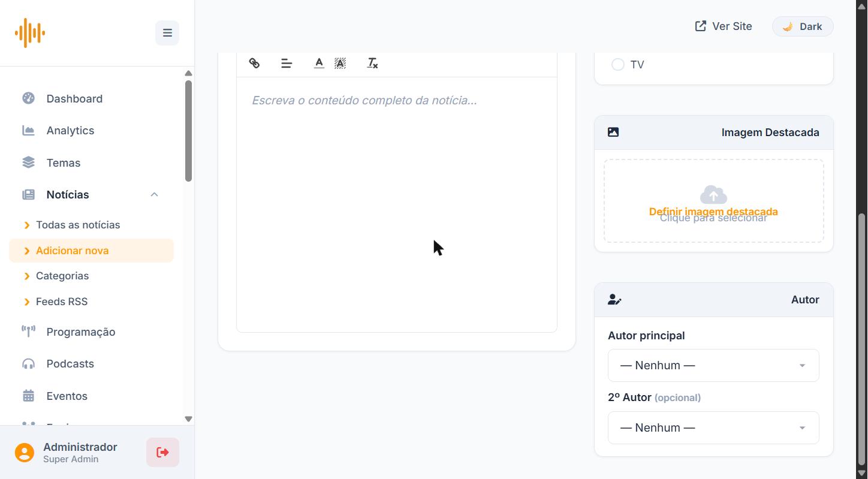Click Definir imagem destacada upload area
The width and height of the screenshot is (868, 479).
713,201
